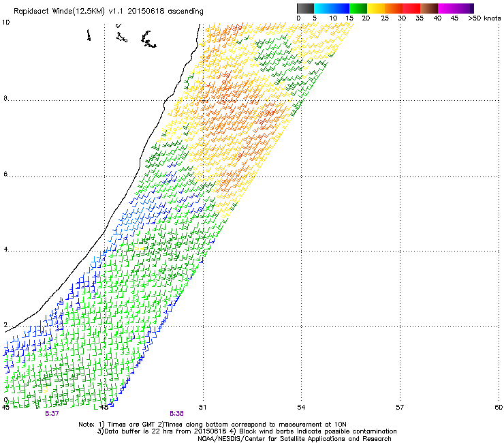
Task: Click the latitude axis label '4'
Action: pyautogui.click(x=5, y=249)
